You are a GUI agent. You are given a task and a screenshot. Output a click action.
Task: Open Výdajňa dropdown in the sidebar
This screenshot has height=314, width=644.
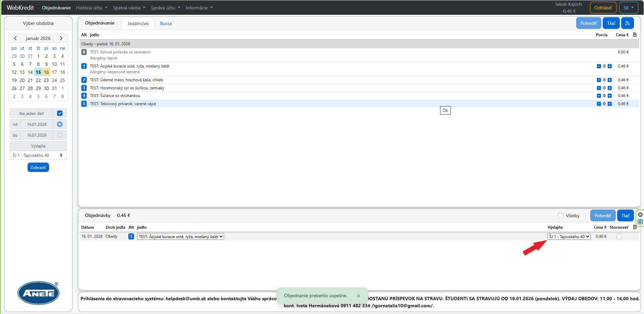(38, 155)
